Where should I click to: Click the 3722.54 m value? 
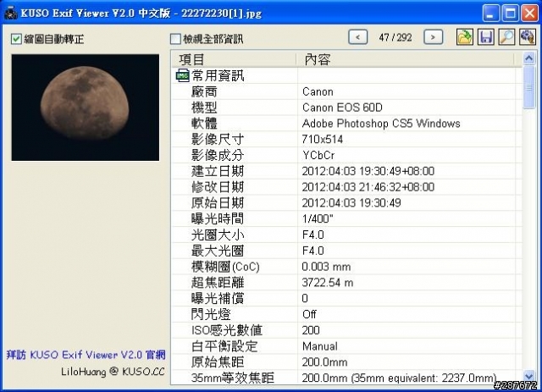(328, 283)
